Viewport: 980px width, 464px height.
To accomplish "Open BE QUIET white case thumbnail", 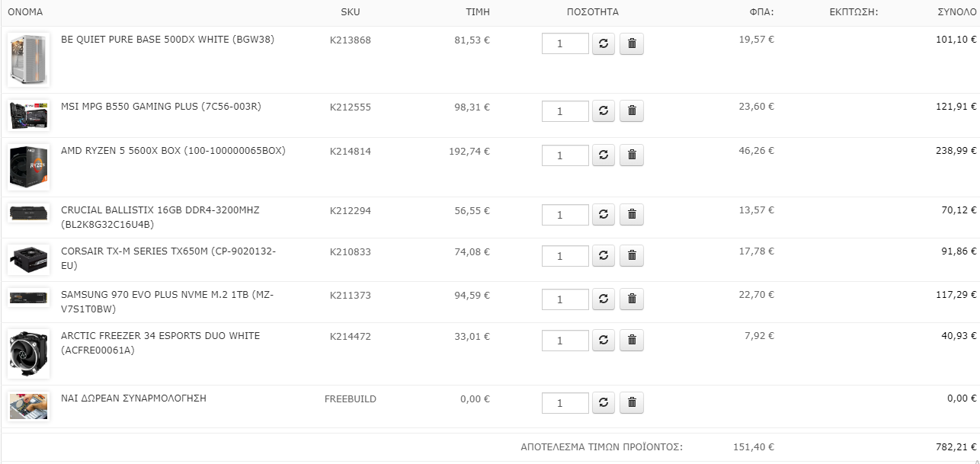I will [29, 59].
